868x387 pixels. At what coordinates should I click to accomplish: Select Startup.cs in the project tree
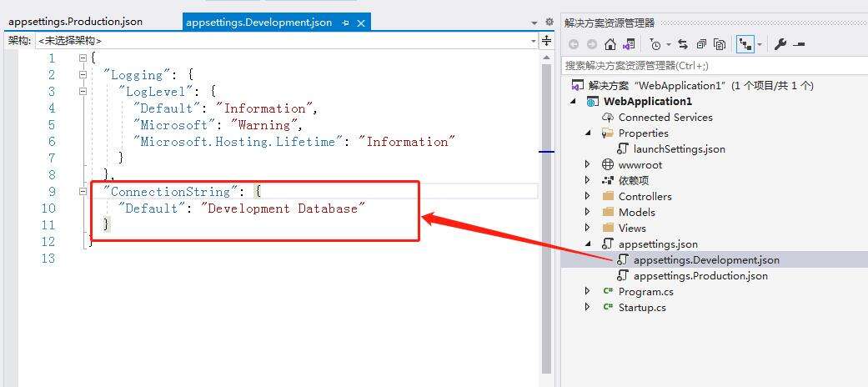(641, 307)
